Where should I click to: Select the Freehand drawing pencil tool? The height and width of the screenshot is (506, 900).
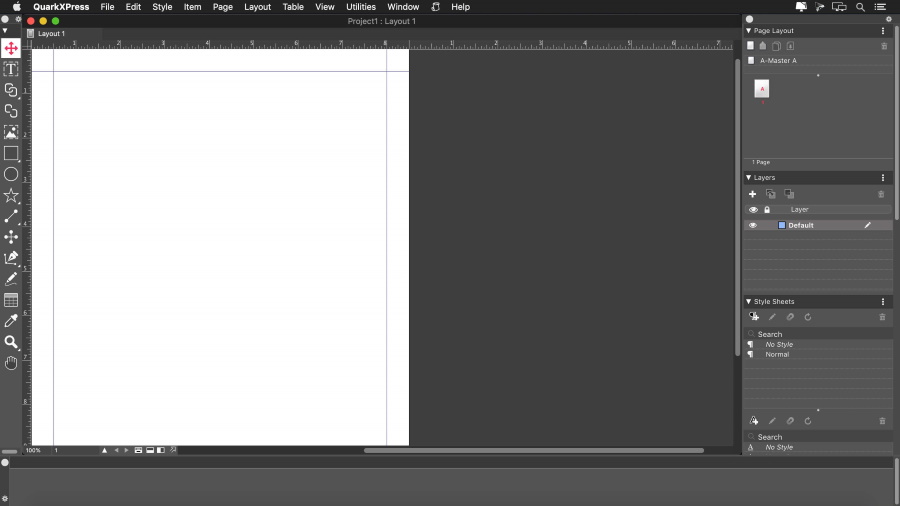[x=11, y=279]
